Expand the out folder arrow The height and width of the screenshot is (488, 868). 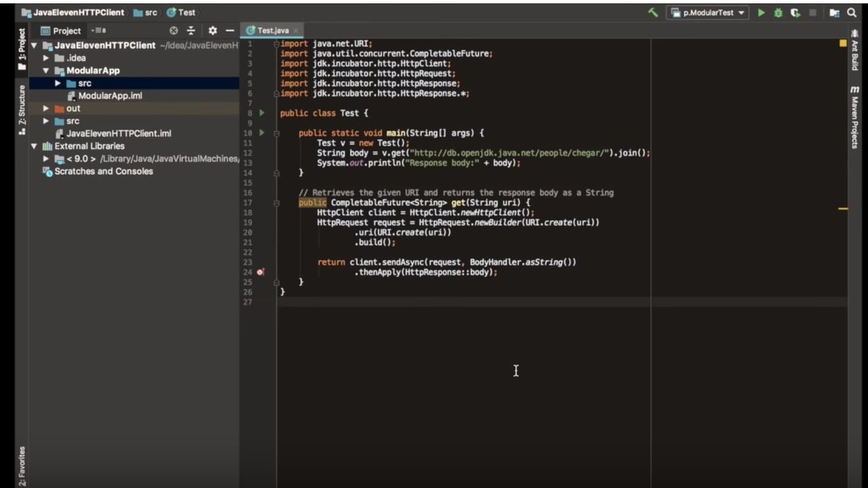point(46,109)
